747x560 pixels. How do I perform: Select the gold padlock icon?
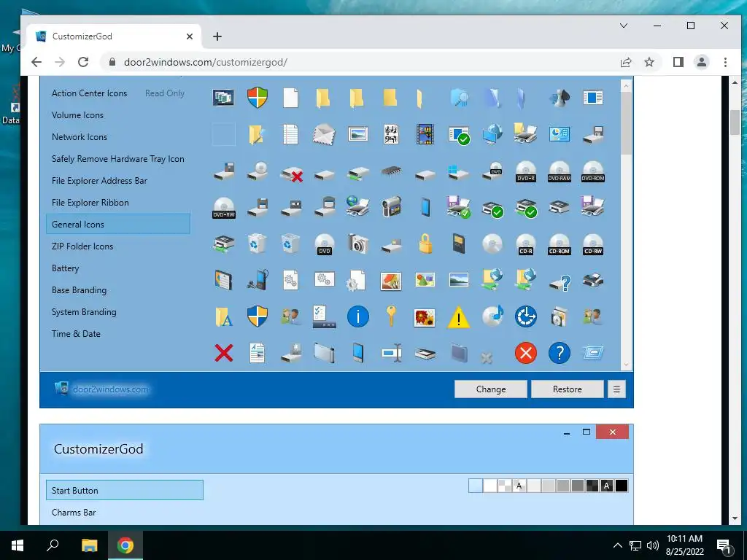click(x=425, y=244)
